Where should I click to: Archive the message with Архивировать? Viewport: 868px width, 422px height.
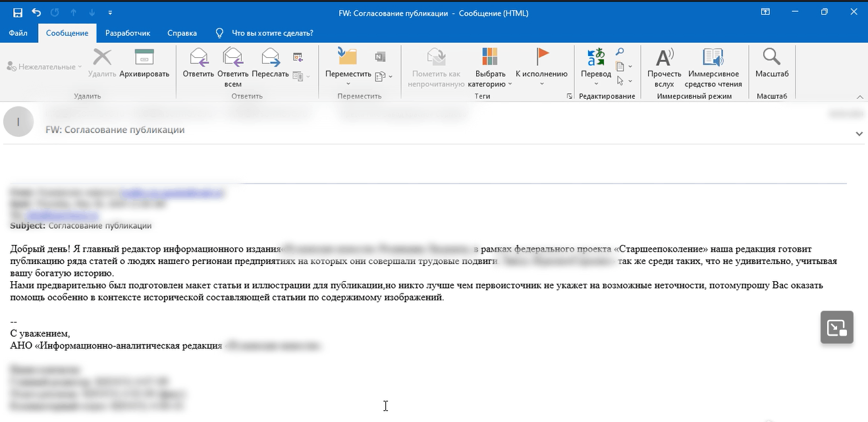[144, 63]
